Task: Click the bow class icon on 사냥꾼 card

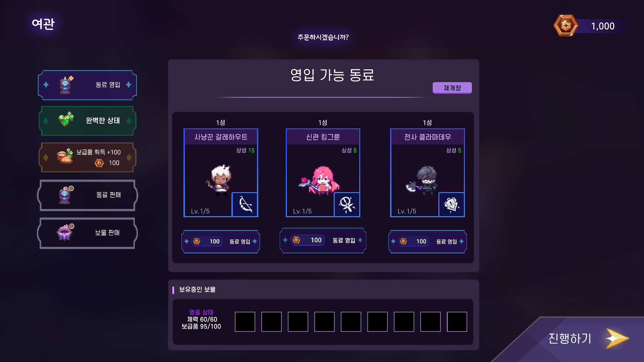Action: click(x=245, y=204)
